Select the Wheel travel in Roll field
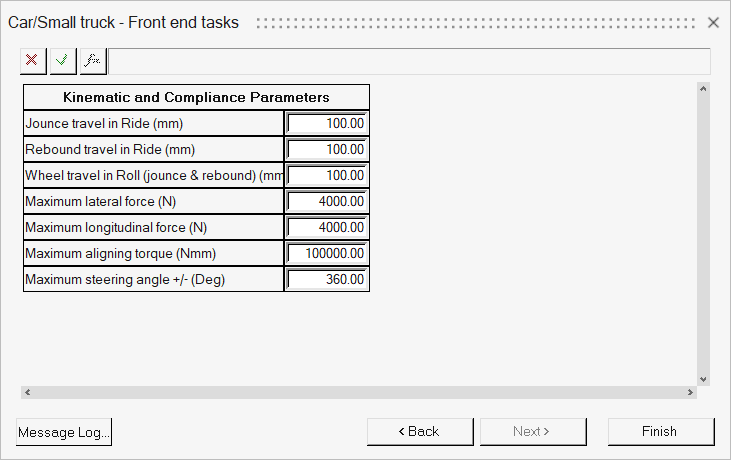 [327, 175]
